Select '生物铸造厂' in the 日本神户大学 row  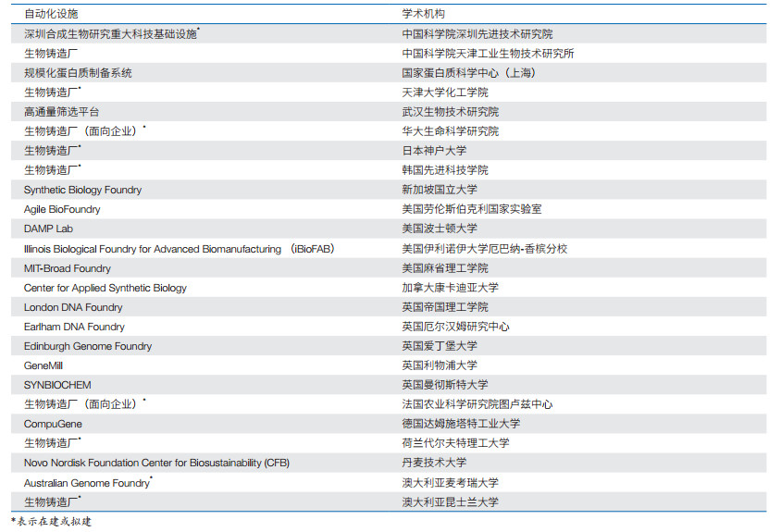(53, 151)
